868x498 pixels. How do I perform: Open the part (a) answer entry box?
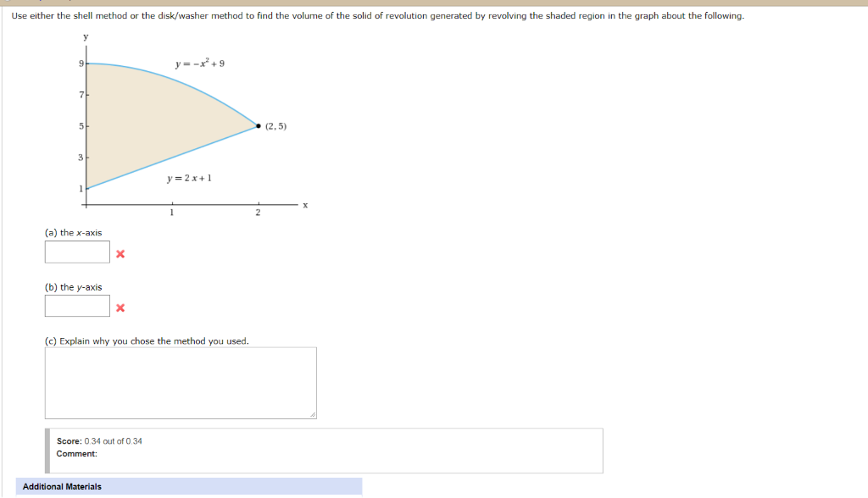[x=76, y=252]
